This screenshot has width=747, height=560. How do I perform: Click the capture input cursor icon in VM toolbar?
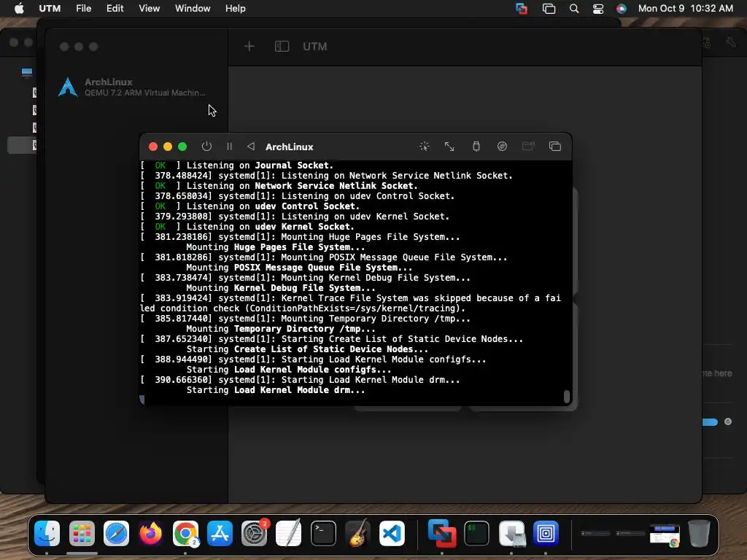(x=424, y=146)
